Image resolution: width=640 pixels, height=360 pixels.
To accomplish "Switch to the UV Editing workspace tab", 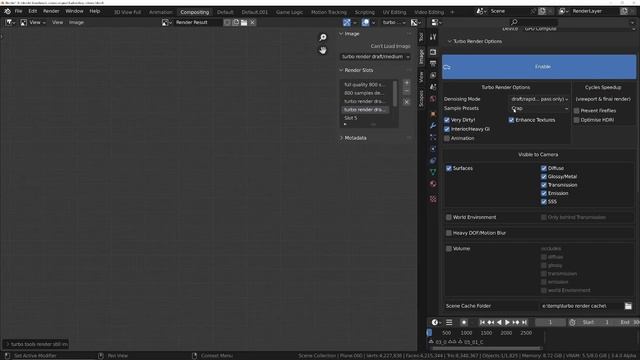I will (394, 12).
